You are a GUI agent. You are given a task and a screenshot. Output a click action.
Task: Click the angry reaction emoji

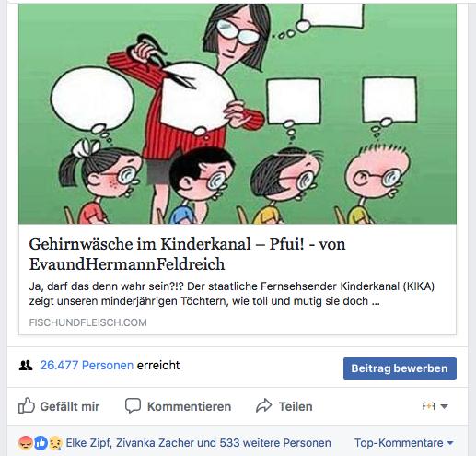tap(26, 443)
